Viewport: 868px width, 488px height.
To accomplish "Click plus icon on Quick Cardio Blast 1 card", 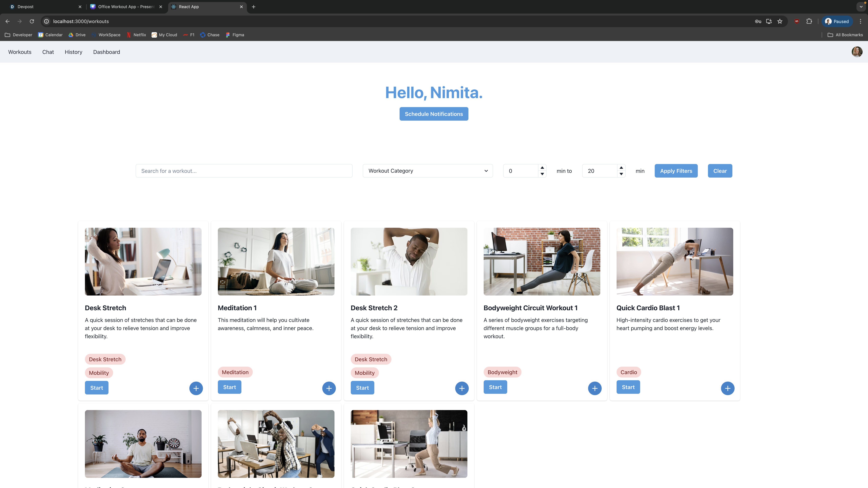I will (727, 388).
